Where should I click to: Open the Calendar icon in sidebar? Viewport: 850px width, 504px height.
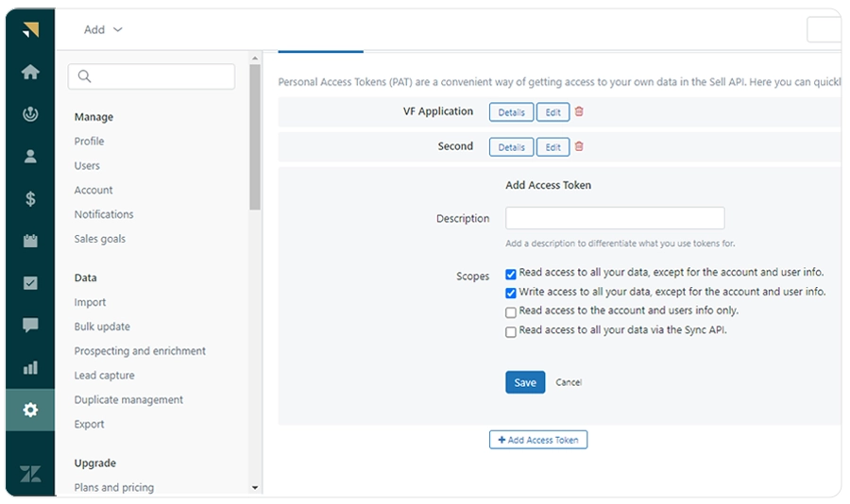(x=30, y=241)
